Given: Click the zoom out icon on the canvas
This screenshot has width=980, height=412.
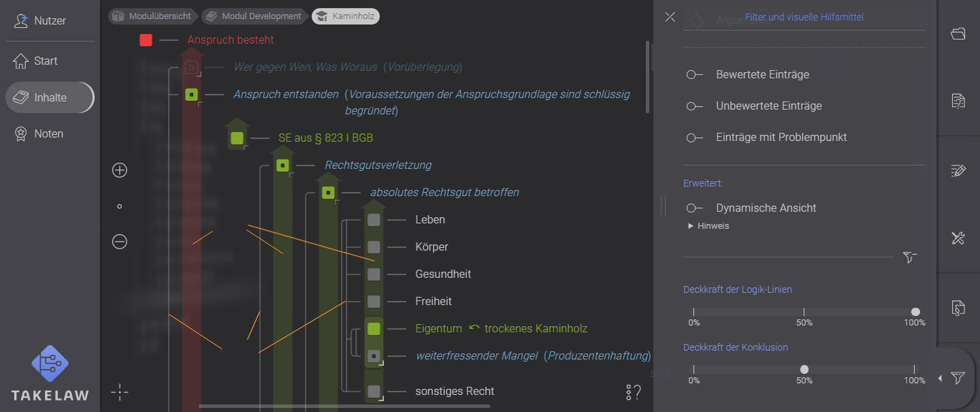Looking at the screenshot, I should point(119,241).
